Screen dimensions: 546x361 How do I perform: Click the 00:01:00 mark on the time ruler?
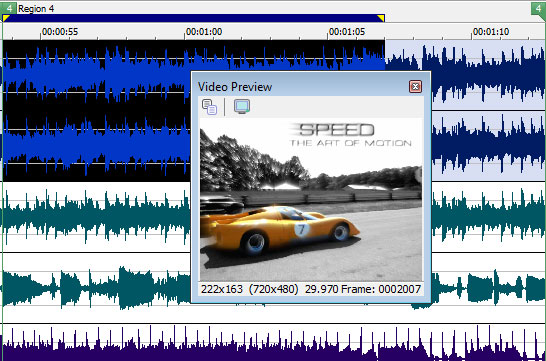pos(204,32)
